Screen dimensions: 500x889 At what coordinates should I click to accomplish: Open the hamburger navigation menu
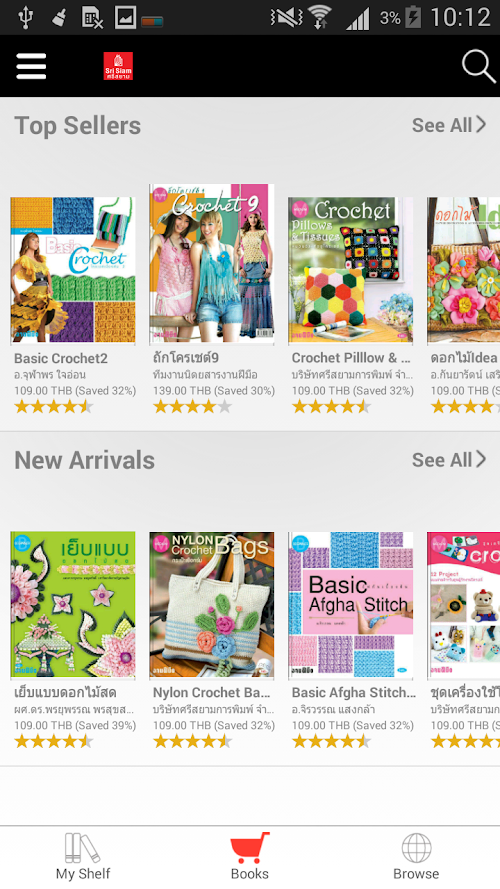tap(31, 66)
